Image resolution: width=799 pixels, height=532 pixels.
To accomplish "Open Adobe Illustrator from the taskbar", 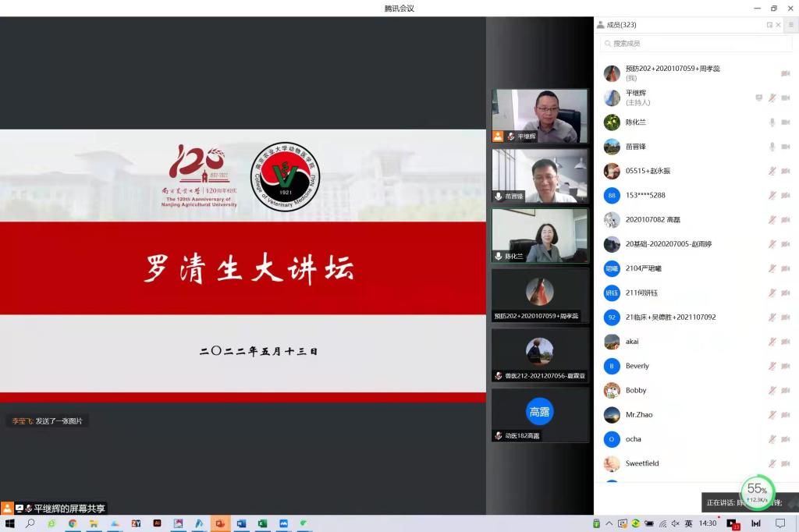I will (157, 523).
